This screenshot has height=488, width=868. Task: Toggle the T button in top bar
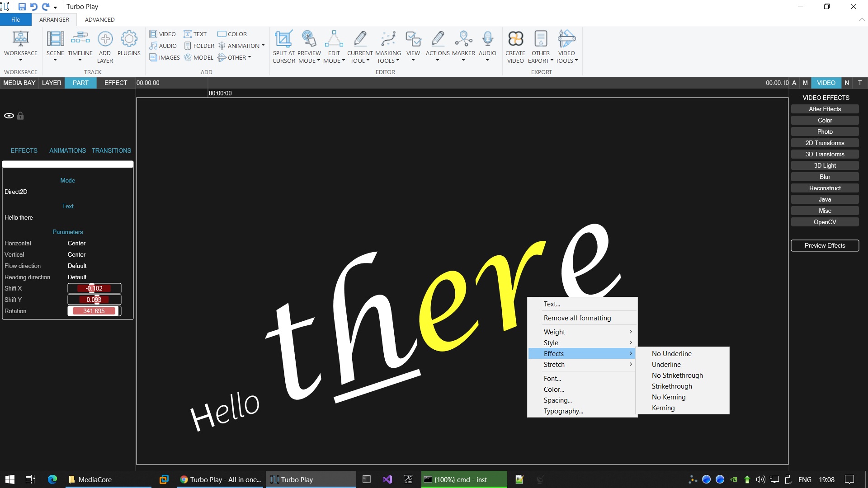(860, 83)
